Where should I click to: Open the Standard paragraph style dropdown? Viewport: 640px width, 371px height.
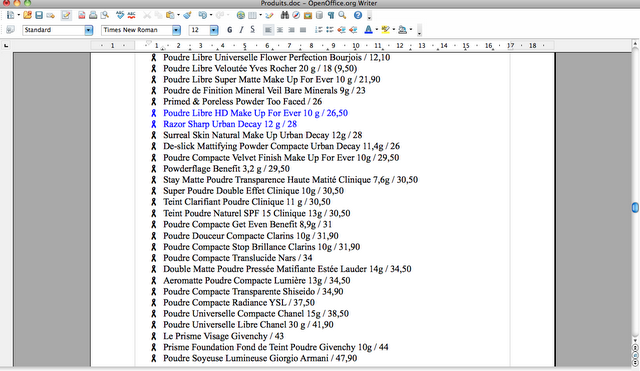[x=89, y=30]
